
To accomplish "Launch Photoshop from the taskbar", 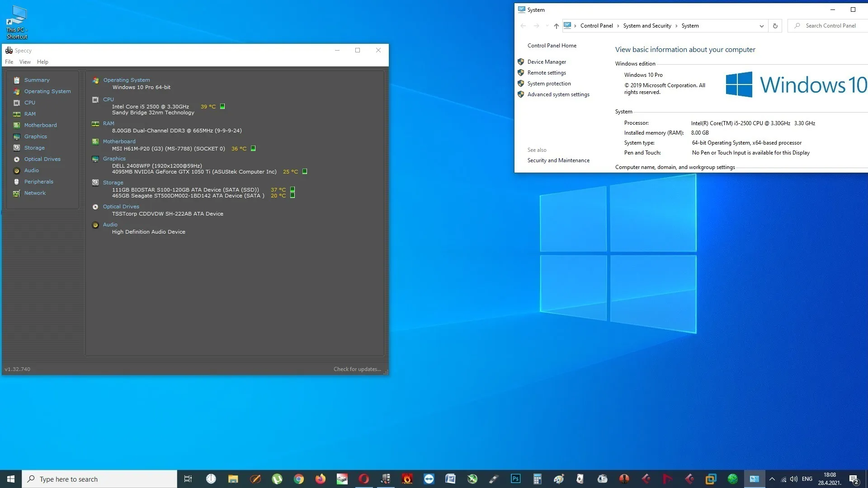I will pyautogui.click(x=515, y=479).
